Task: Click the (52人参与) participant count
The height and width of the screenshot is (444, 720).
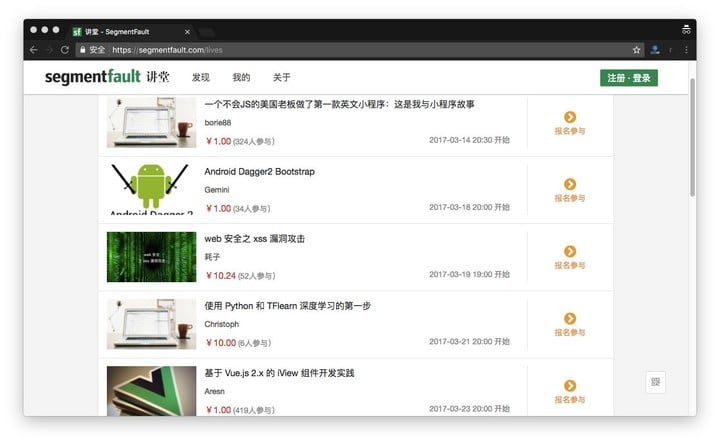Action: point(256,276)
